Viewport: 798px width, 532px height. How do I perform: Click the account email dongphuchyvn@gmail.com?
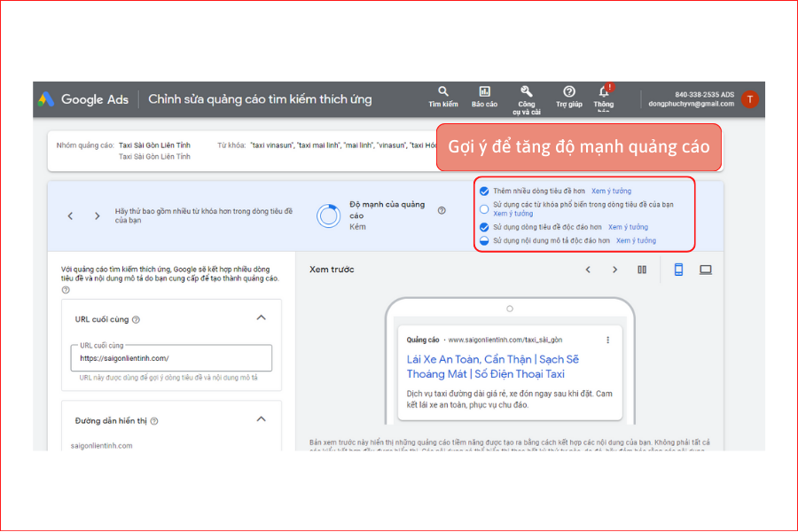click(691, 104)
